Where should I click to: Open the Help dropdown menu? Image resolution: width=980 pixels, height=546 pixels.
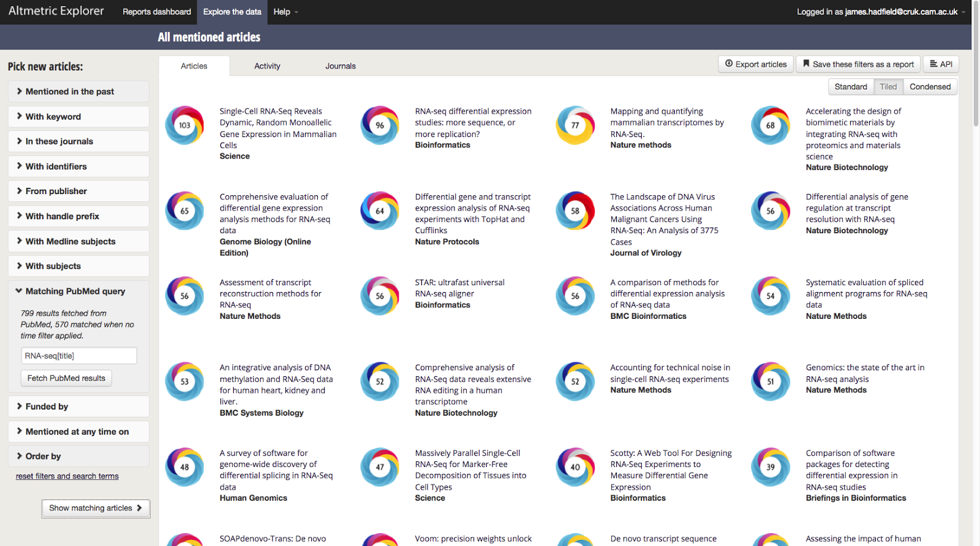(x=285, y=12)
